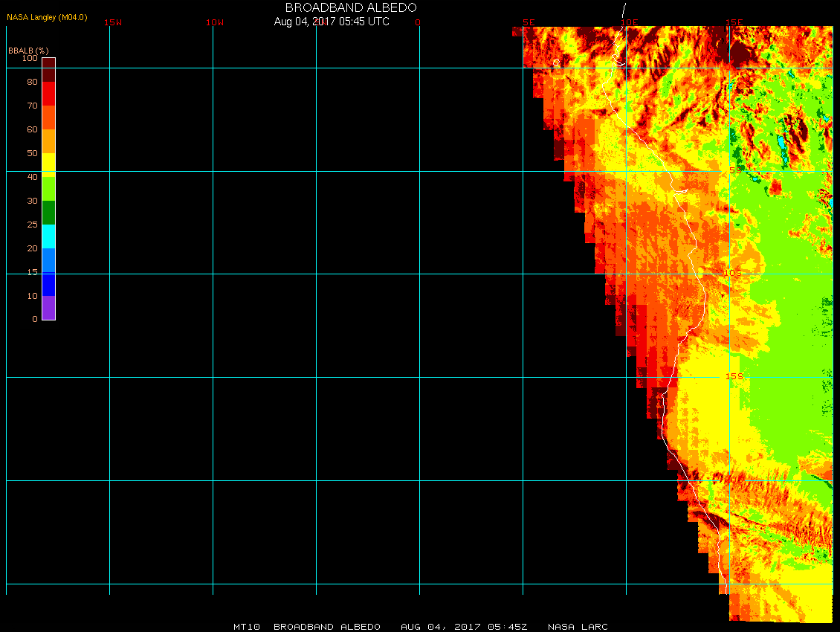Click the NASA LARC text in footer
Viewport: 840px width, 632px height.
tap(578, 627)
